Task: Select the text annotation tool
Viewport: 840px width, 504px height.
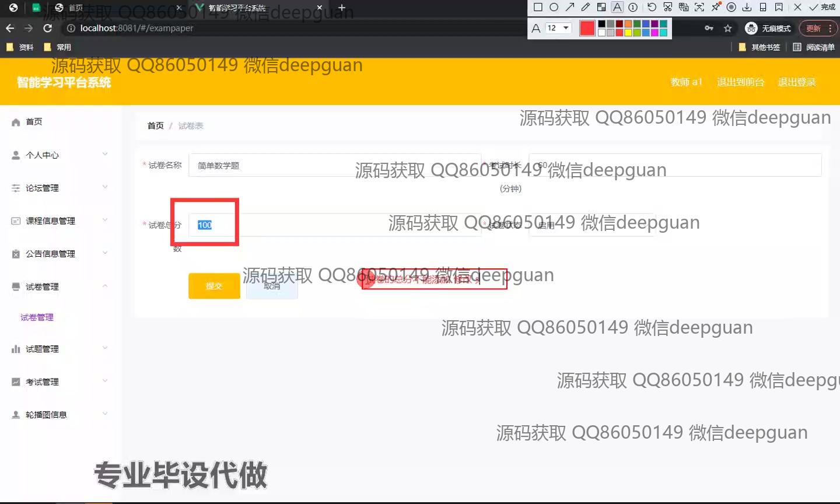Action: pos(617,8)
